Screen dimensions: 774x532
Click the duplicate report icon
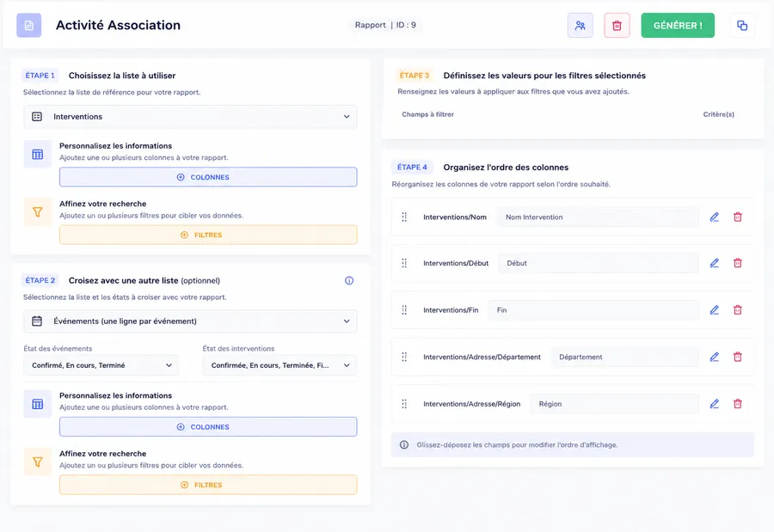[742, 25]
